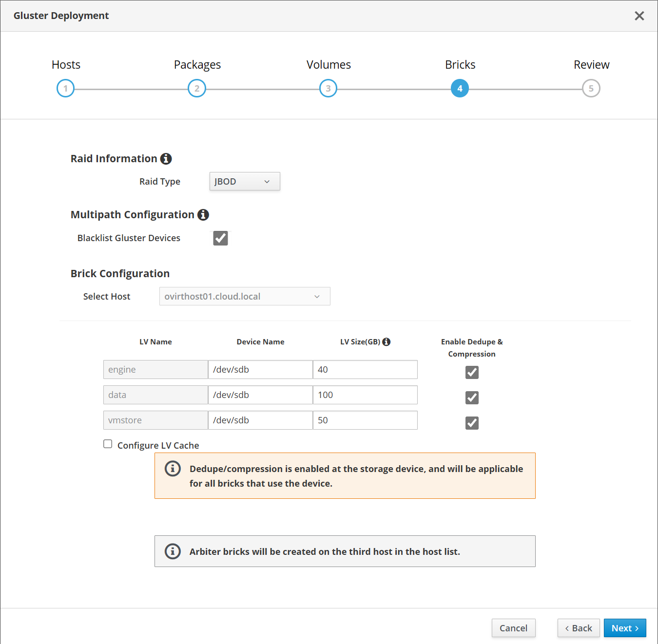Click the Raid Information info icon
This screenshot has width=658, height=644.
pyautogui.click(x=166, y=159)
